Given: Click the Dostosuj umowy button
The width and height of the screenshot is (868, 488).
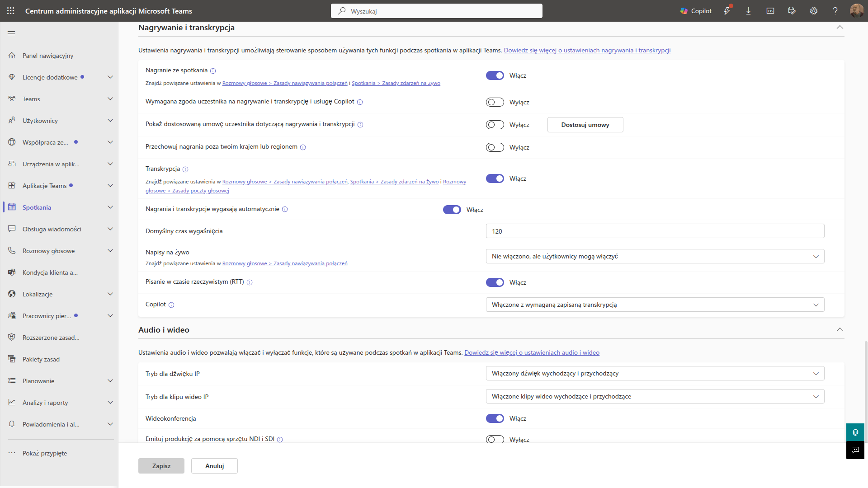Looking at the screenshot, I should 585,125.
